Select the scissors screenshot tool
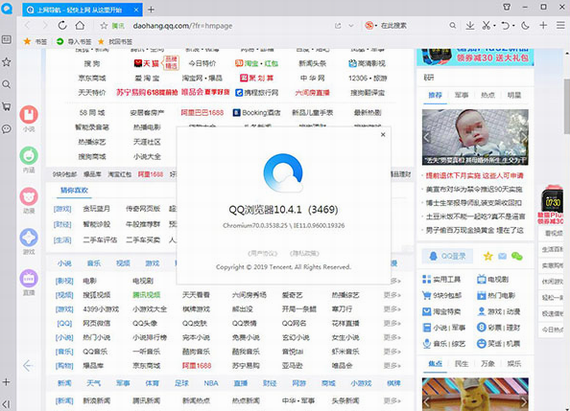570x411 pixels. click(x=486, y=25)
